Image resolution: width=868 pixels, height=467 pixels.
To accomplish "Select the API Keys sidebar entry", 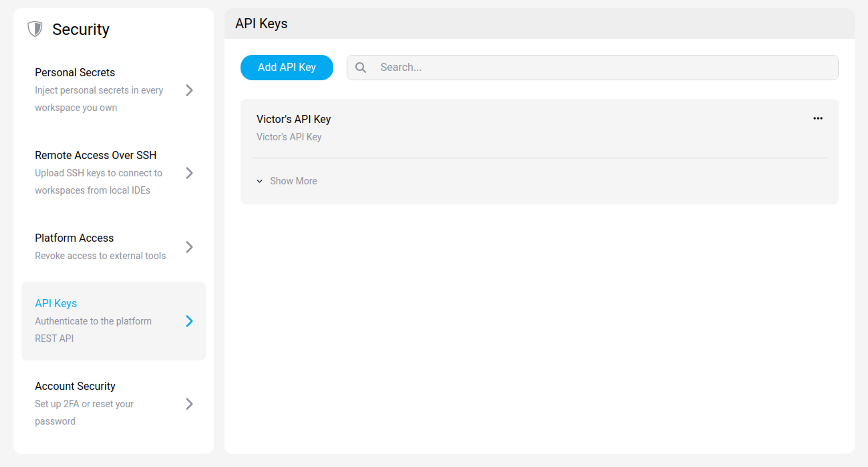I will [56, 303].
